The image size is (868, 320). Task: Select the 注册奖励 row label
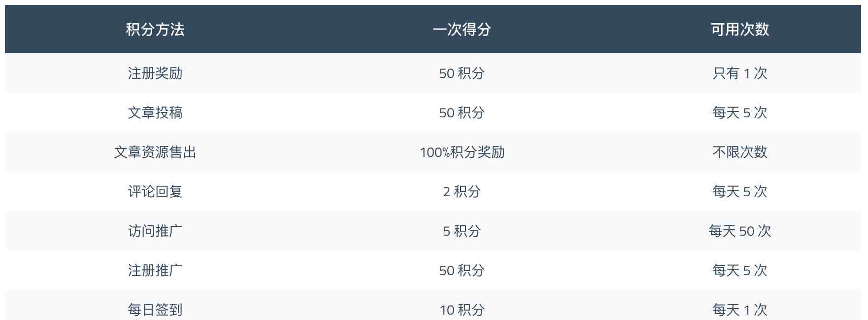coord(155,73)
